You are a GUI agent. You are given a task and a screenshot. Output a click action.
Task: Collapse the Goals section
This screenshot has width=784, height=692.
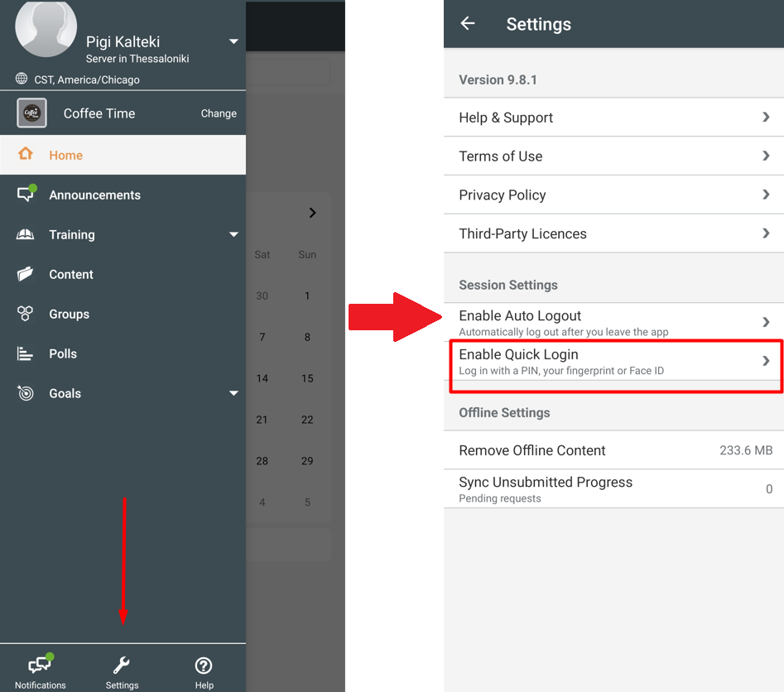coord(233,393)
